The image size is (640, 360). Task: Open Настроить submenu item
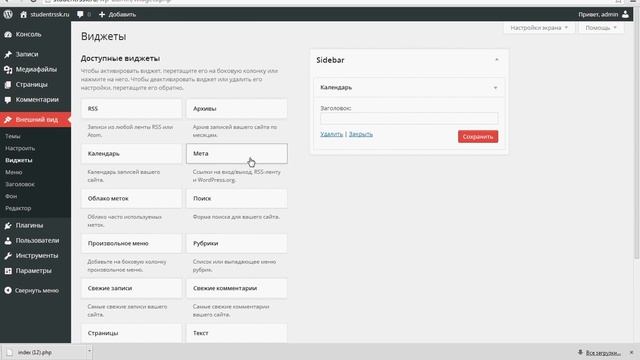pos(20,148)
